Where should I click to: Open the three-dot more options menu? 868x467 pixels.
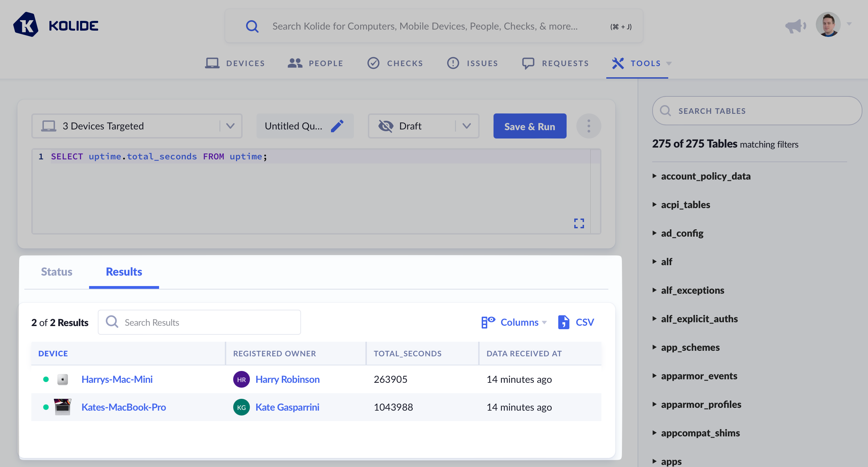589,126
